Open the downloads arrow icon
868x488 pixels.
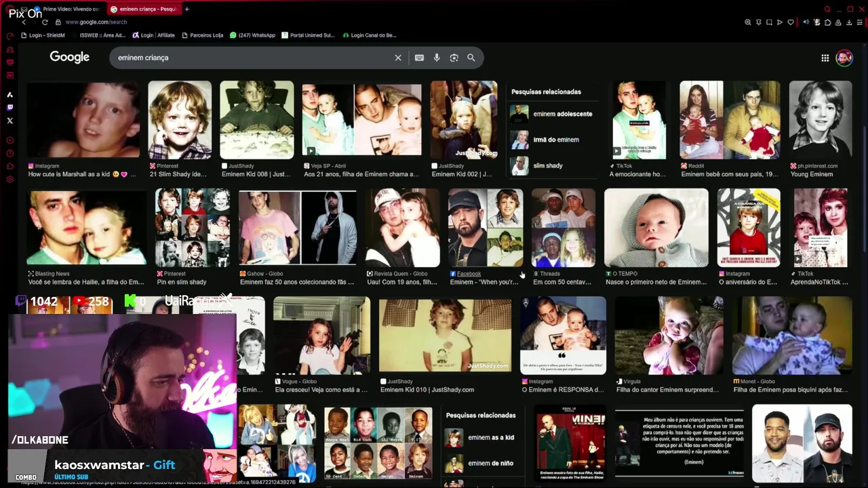(x=849, y=22)
